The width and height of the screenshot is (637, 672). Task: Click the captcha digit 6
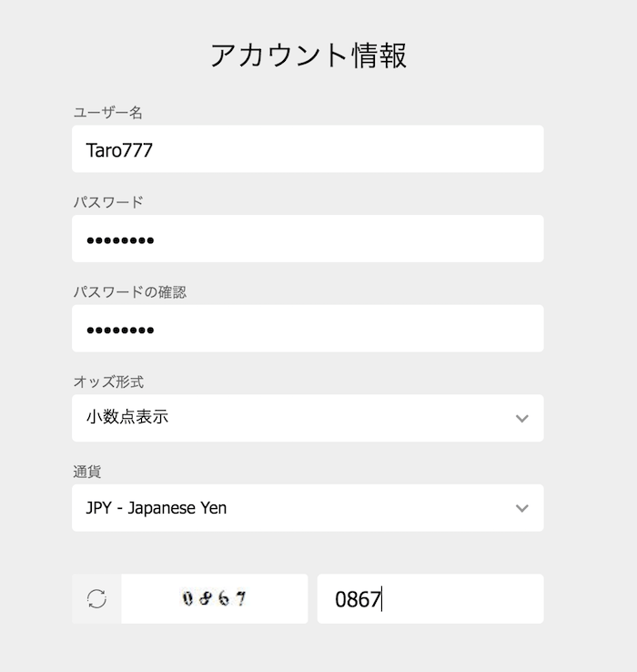coord(224,598)
